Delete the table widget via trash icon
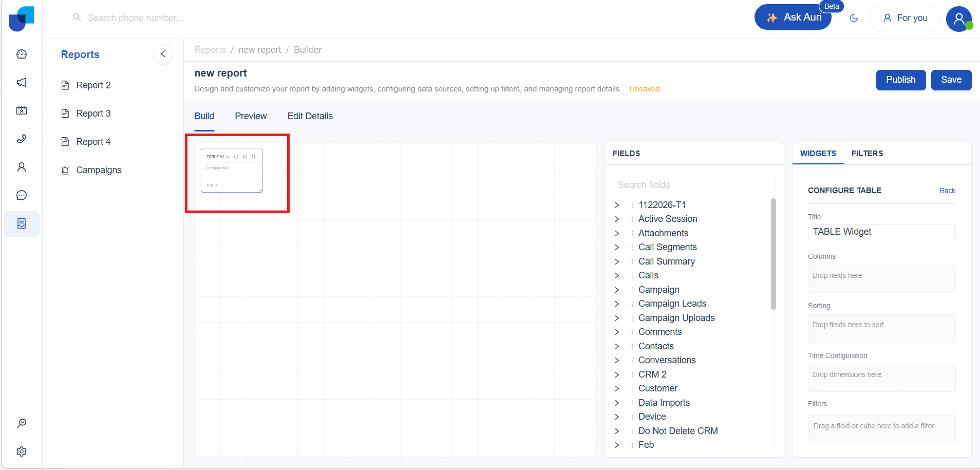 coord(253,157)
